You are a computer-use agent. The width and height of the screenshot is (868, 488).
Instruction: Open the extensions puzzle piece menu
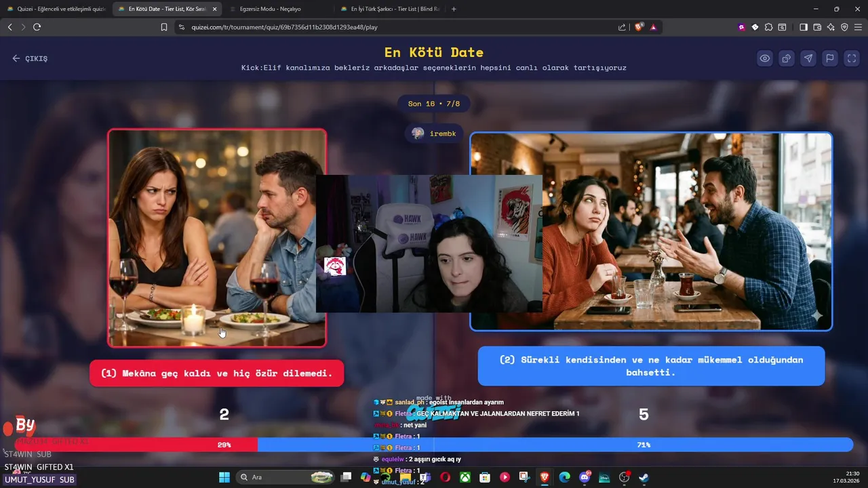[768, 27]
